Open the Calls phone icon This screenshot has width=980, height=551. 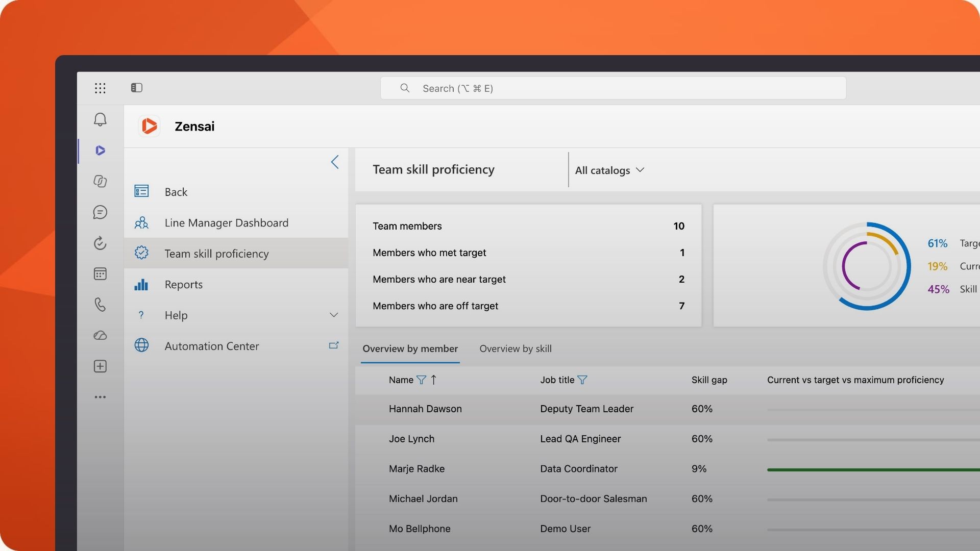100,305
